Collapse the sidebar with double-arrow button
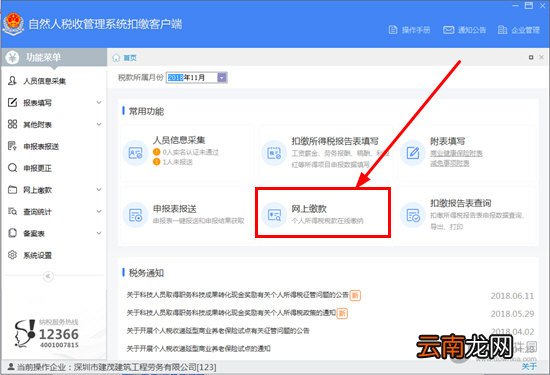550x375 pixels. click(48, 276)
